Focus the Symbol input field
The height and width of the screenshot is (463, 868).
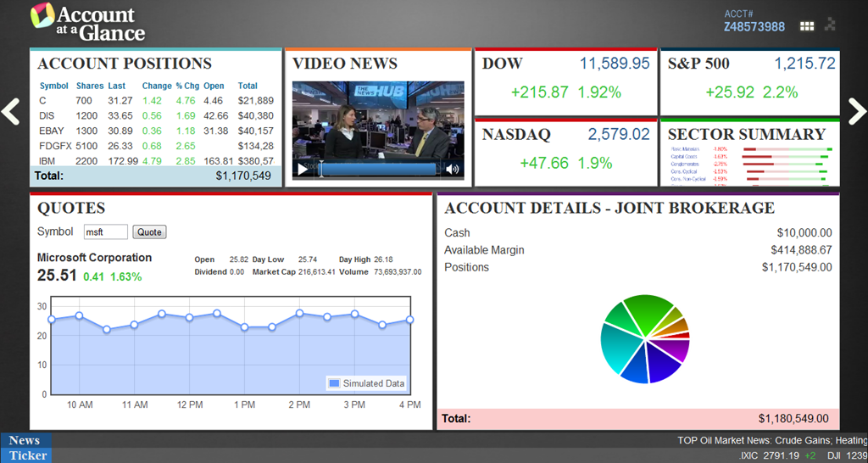point(106,232)
